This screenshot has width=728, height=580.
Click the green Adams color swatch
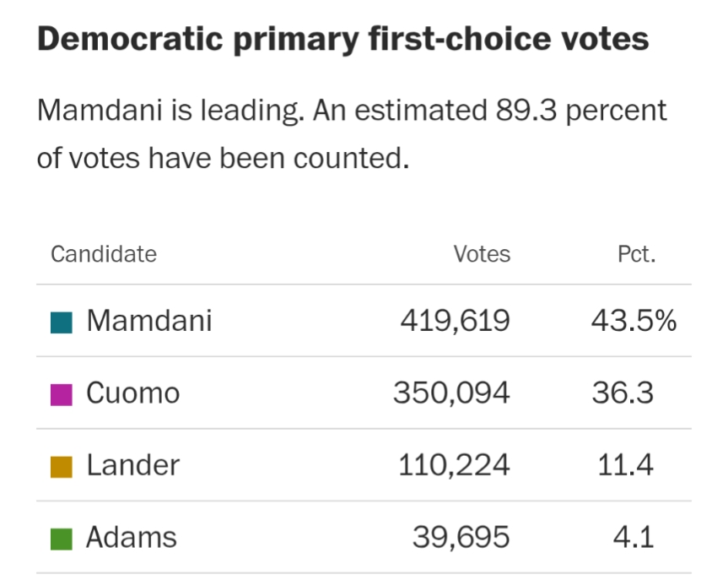(62, 539)
